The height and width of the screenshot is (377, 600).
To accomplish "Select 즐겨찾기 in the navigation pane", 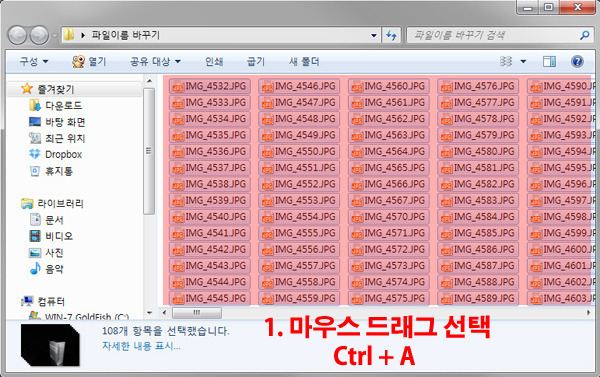I will click(x=55, y=89).
